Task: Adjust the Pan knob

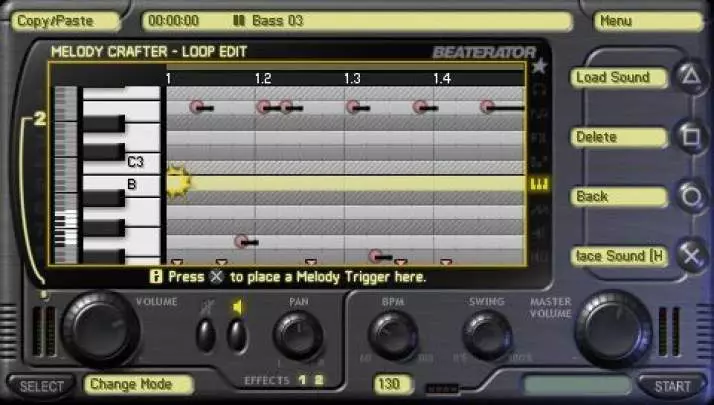Action: click(x=298, y=337)
